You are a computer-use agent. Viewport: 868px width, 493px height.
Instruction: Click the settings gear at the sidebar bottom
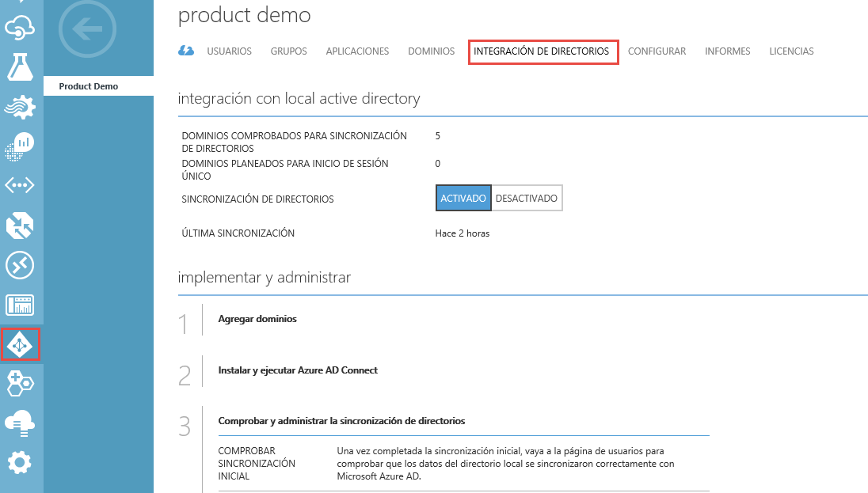(19, 462)
